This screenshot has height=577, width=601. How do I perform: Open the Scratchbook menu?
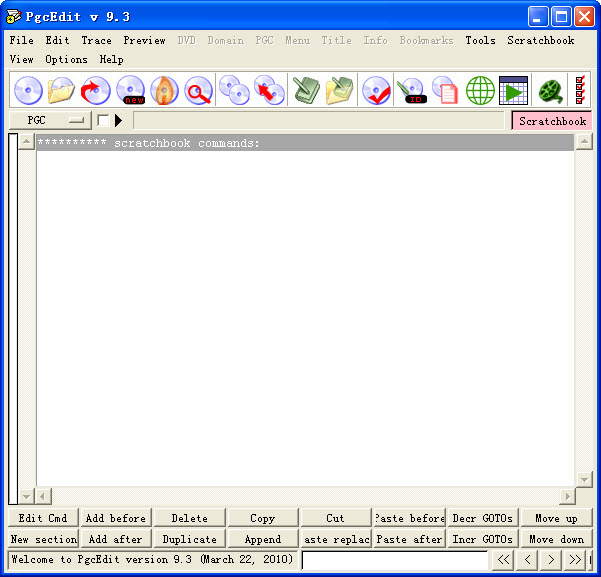coord(540,40)
